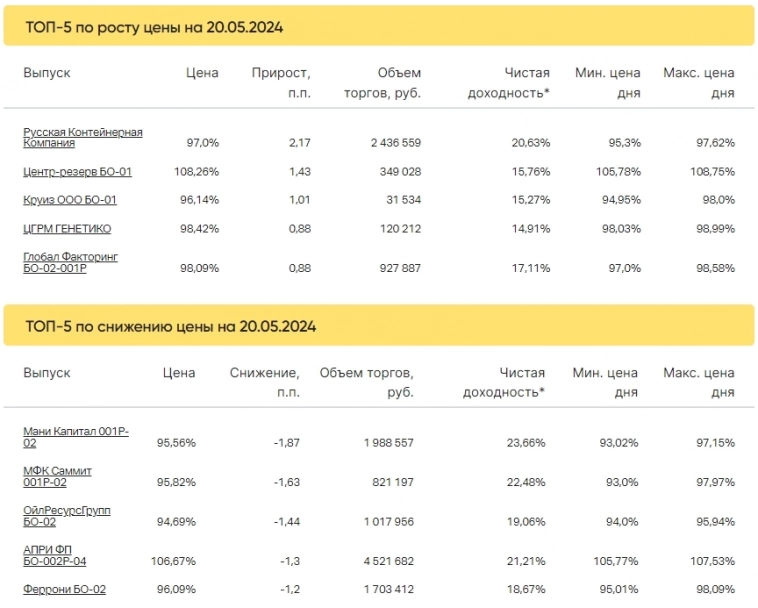Screen dimensions: 758x608
Task: Open the МФК Саммит 001Р-02 issue
Action: click(57, 475)
